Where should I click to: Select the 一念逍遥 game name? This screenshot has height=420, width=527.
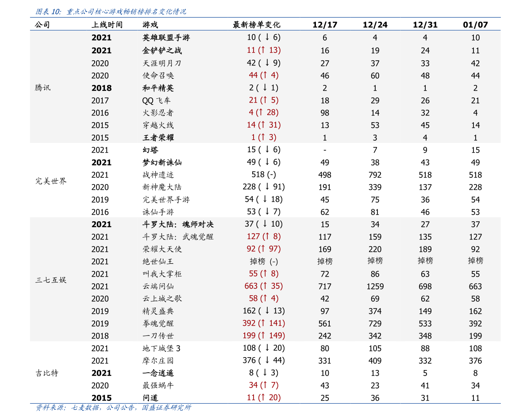click(158, 373)
